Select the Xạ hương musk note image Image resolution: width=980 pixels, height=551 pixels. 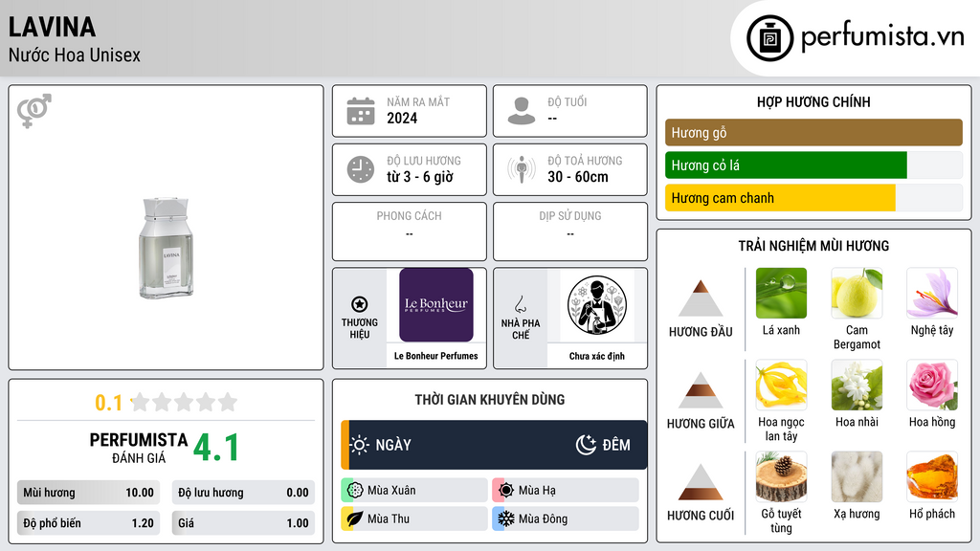[857, 476]
